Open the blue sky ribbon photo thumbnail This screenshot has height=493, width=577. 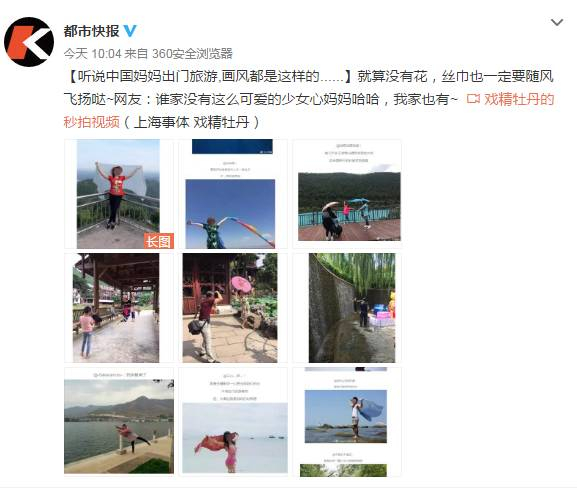click(x=233, y=194)
